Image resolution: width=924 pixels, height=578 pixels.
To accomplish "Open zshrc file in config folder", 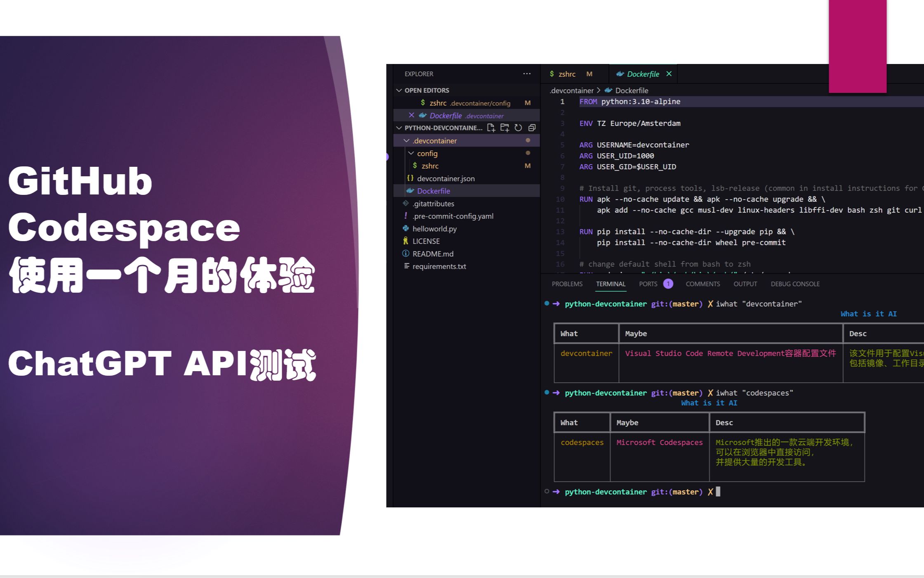I will [x=467, y=166].
